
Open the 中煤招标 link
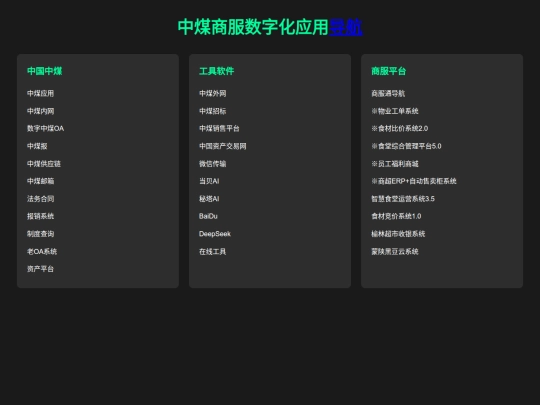click(x=212, y=111)
